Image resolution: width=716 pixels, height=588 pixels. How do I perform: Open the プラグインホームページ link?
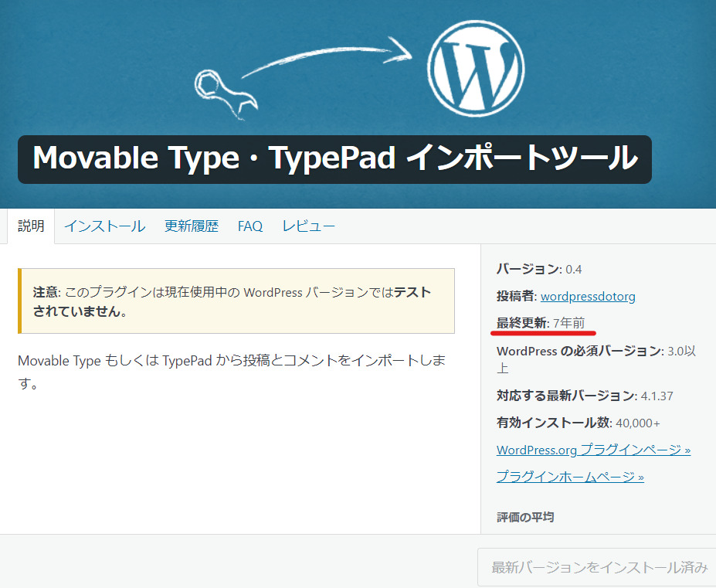pos(570,477)
